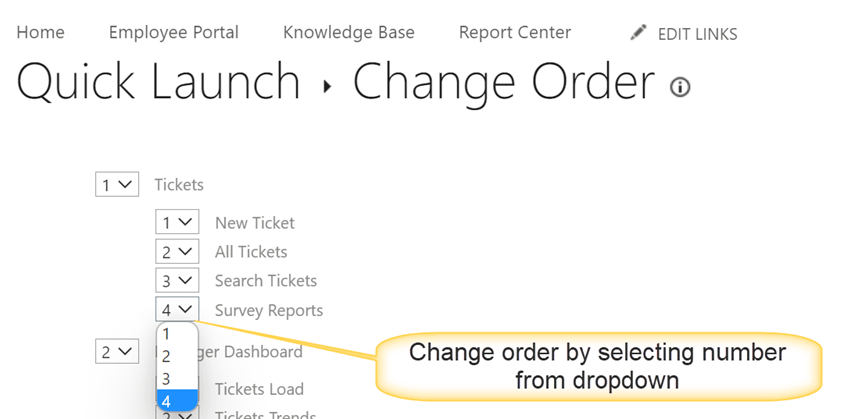Open the order dropdown for All Tickets
The image size is (858, 419).
pyautogui.click(x=177, y=251)
